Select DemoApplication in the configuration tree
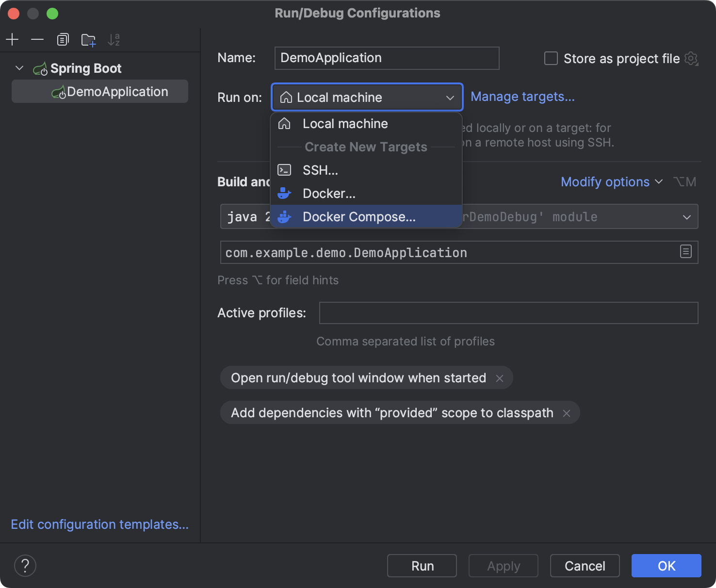 pos(117,92)
